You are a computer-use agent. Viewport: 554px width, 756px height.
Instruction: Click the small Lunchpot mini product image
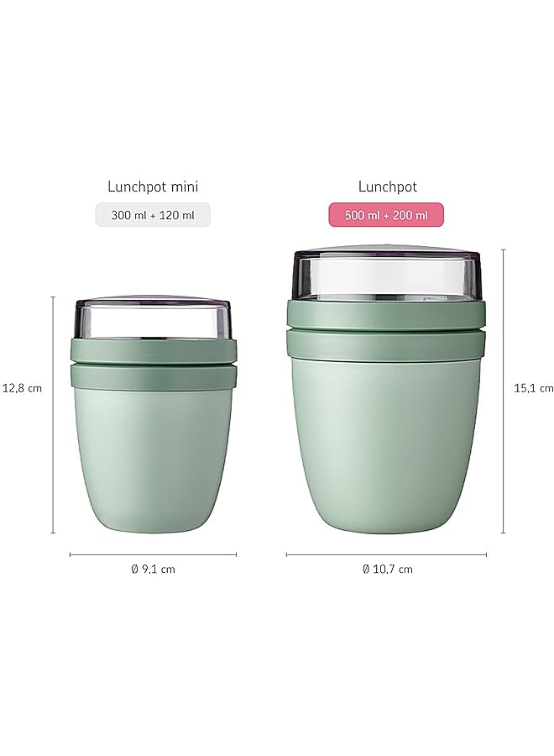pos(154,415)
